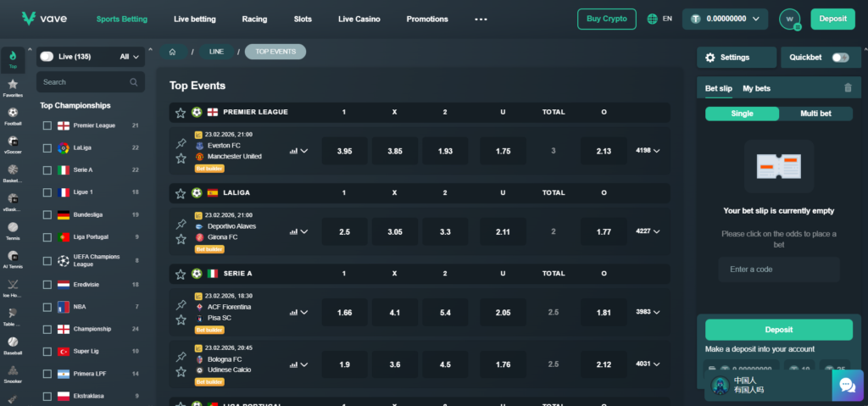Check the Ligue 1 checkbox
This screenshot has height=406, width=868.
click(x=47, y=192)
